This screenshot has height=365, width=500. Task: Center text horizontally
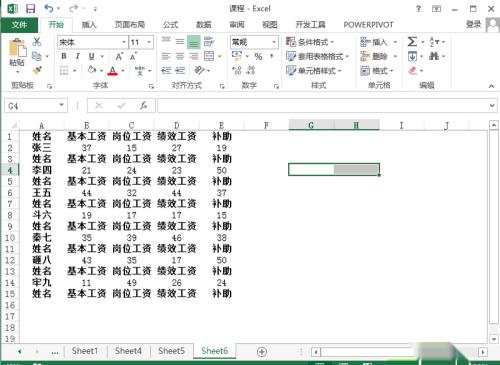180,56
